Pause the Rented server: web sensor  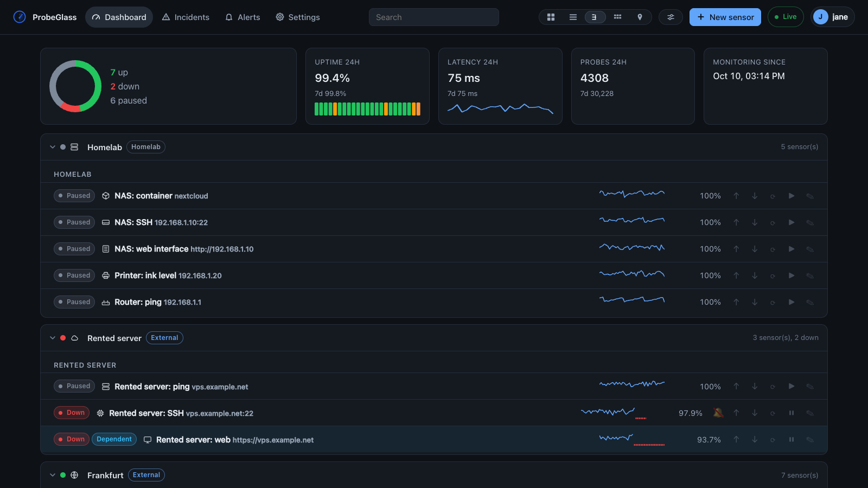coord(792,440)
